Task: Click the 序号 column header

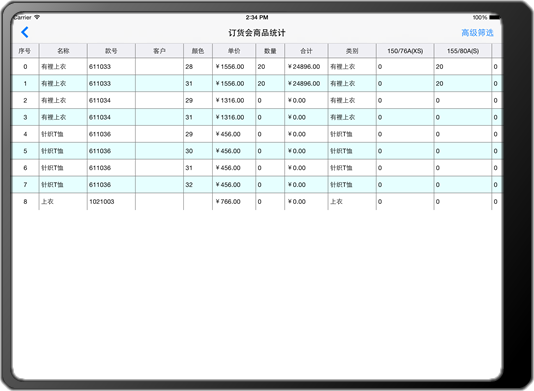Action: click(x=25, y=51)
